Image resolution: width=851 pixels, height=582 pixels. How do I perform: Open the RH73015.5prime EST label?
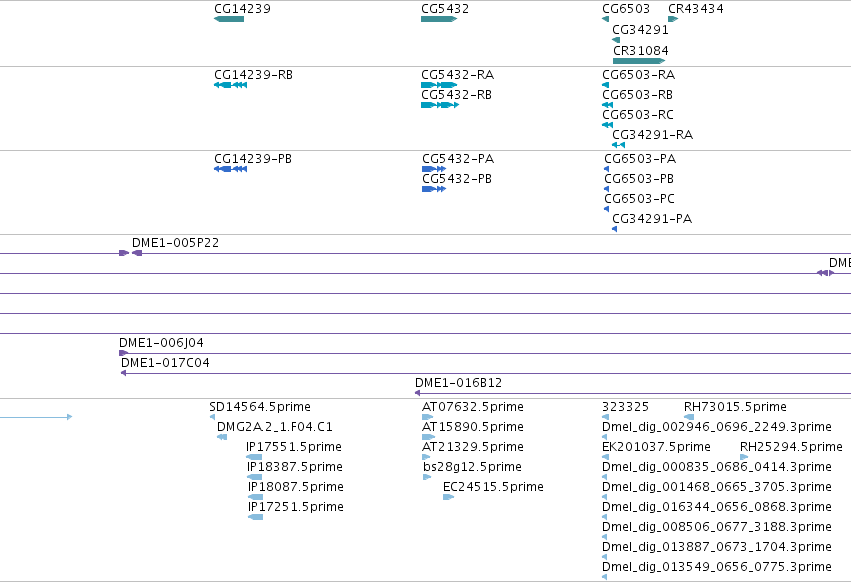click(735, 407)
